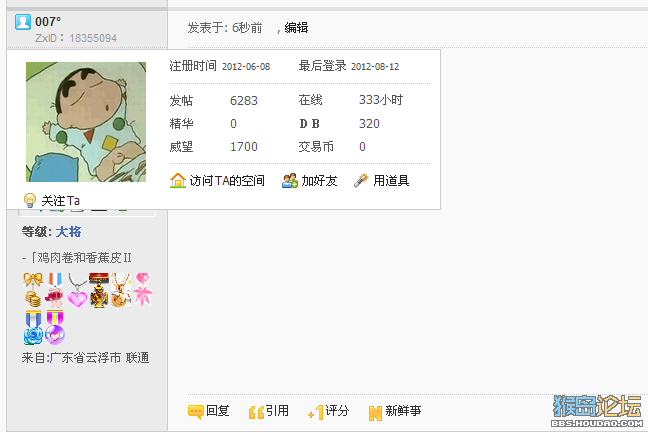Click the +1 rating icon

tap(316, 412)
